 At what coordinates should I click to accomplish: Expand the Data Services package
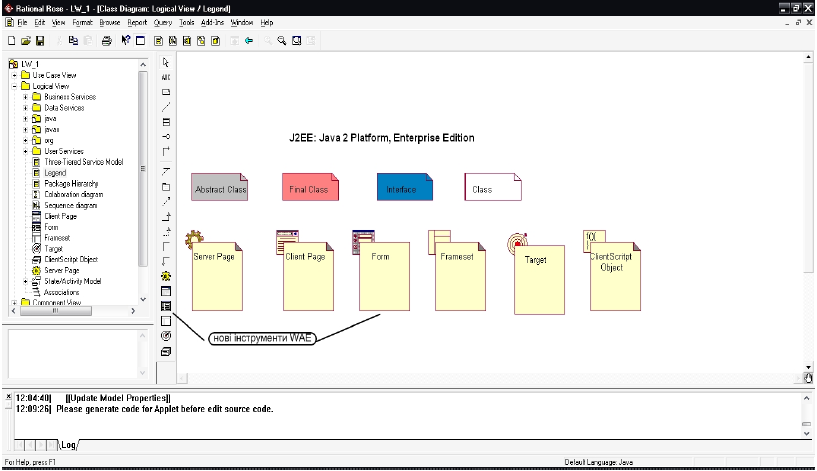(26, 108)
